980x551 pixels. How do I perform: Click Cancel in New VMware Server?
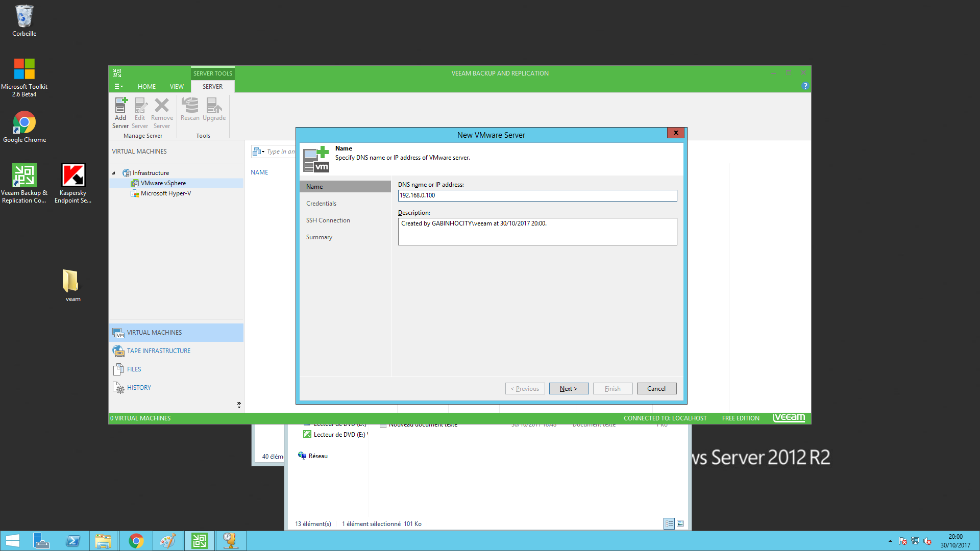point(656,389)
